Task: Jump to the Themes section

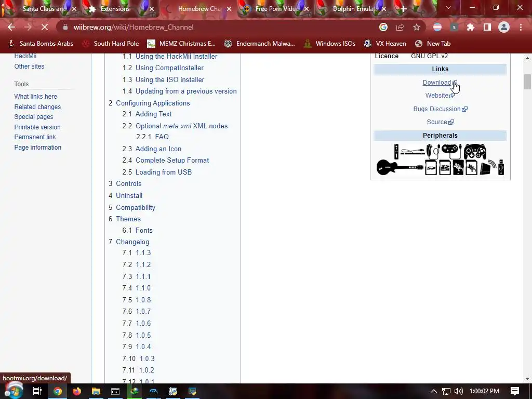Action: click(128, 219)
